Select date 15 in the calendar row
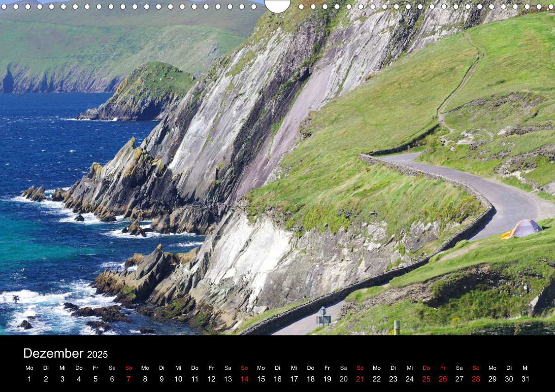This screenshot has width=555, height=392. (x=261, y=379)
